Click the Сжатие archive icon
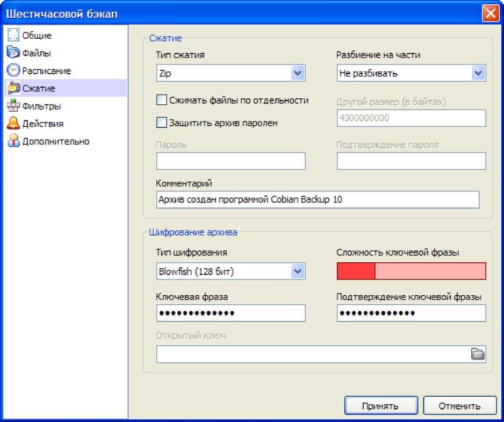 click(x=13, y=88)
